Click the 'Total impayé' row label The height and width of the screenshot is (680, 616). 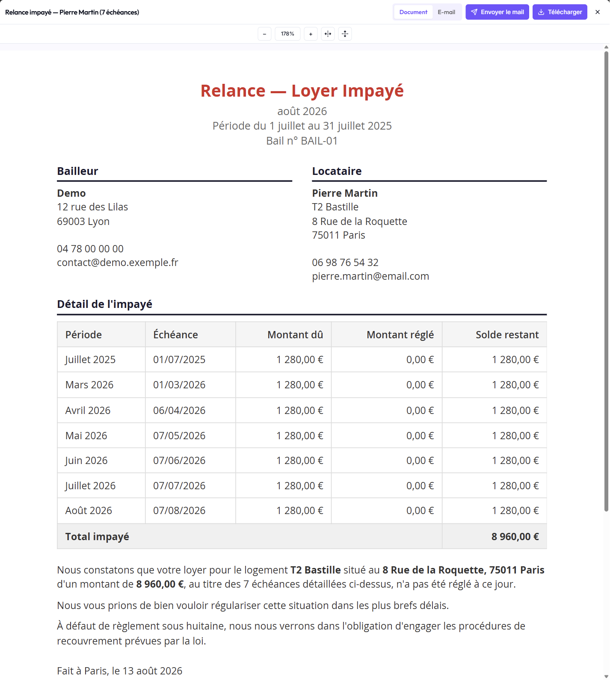click(x=97, y=537)
